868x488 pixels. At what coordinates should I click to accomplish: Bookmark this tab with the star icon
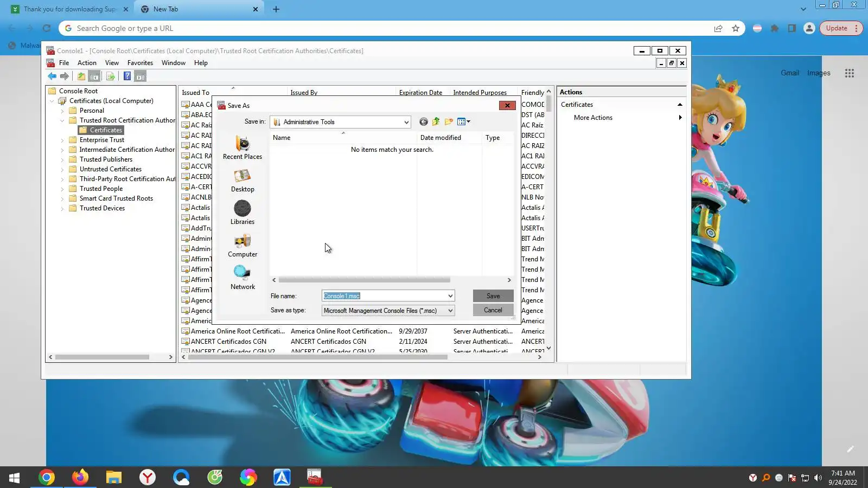click(736, 28)
